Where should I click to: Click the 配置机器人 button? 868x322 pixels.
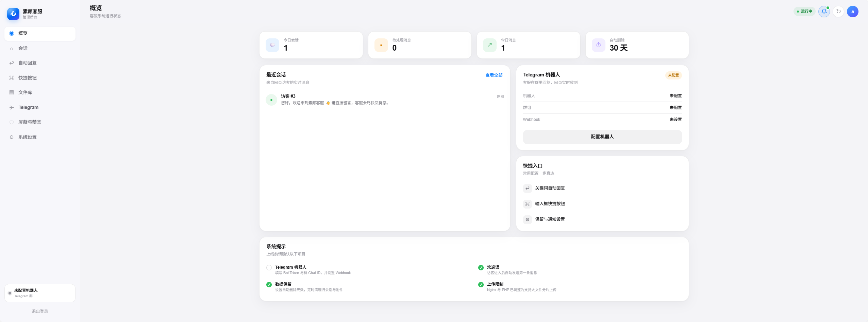pos(602,137)
